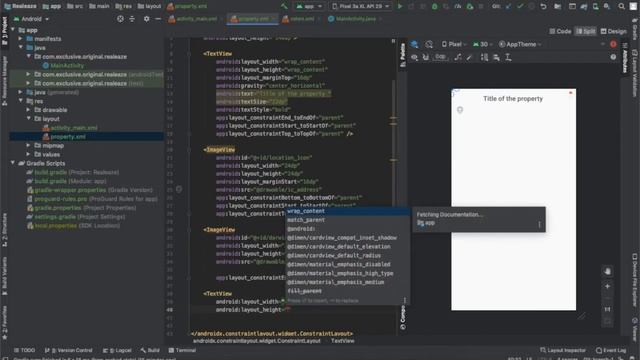Click the Git update project arrow icon
Screen dimensions: 640x360
(x=508, y=6)
